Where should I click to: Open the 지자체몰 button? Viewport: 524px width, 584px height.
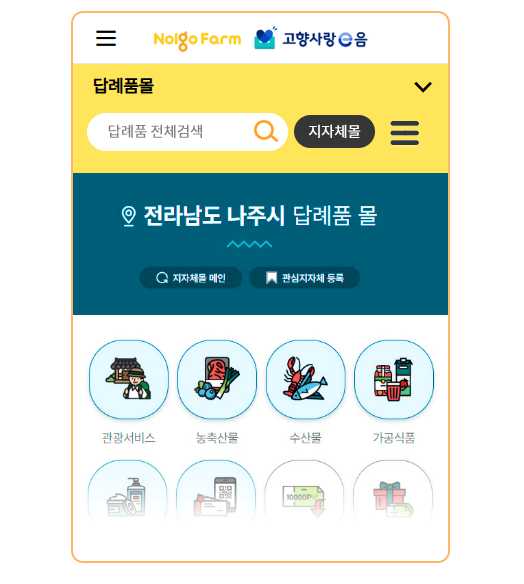click(x=334, y=131)
